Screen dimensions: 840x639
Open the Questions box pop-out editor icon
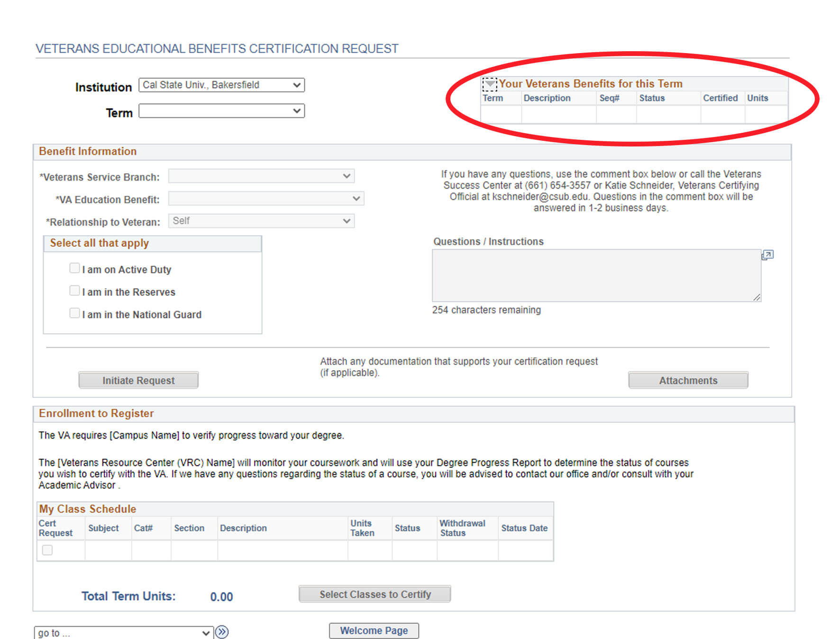point(767,255)
